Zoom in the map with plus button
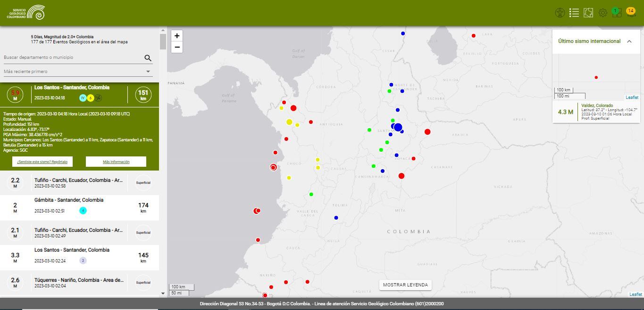 177,36
